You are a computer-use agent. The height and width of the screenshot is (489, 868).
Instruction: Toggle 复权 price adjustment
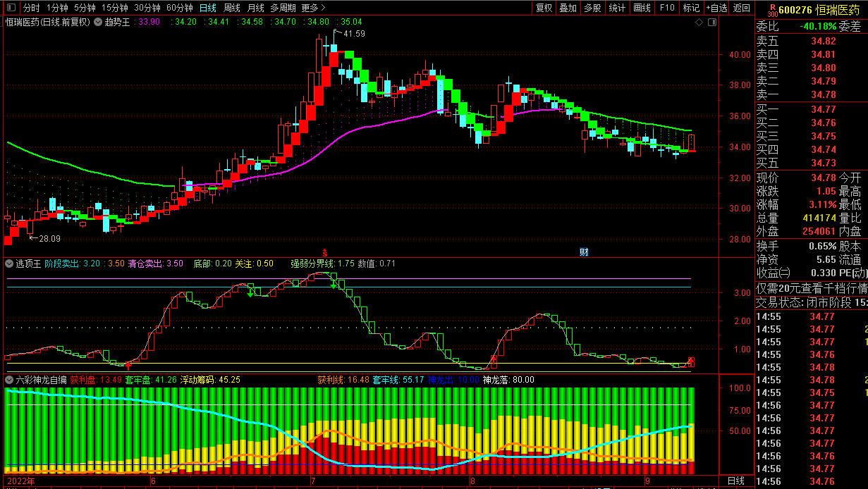(544, 8)
